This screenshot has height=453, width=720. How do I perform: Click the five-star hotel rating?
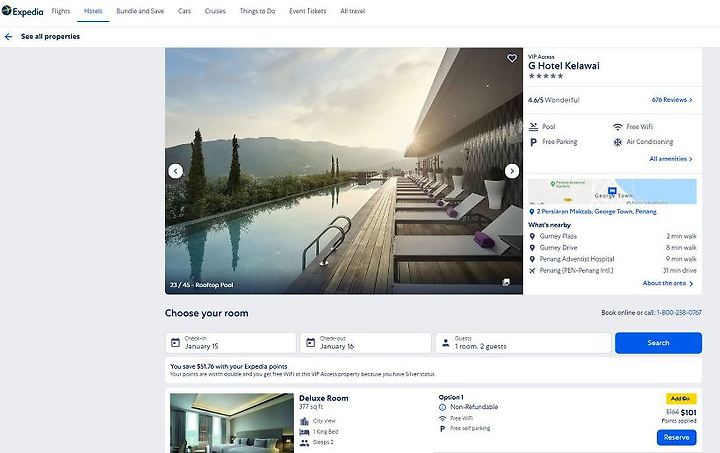(x=546, y=76)
